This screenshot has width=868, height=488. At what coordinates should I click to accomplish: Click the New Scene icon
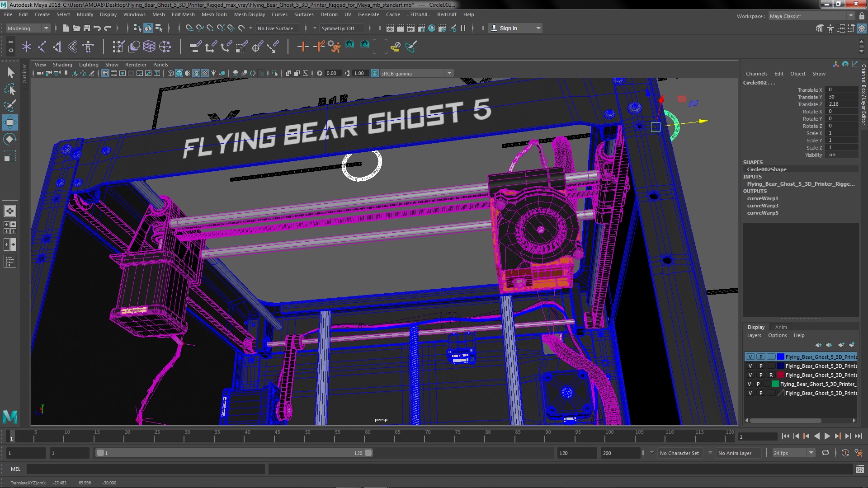66,28
